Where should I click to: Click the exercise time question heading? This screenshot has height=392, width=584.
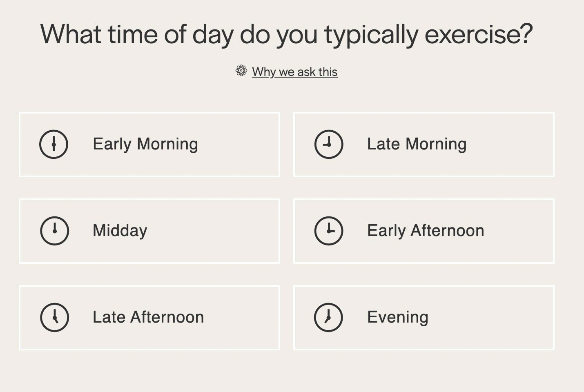[x=287, y=34]
